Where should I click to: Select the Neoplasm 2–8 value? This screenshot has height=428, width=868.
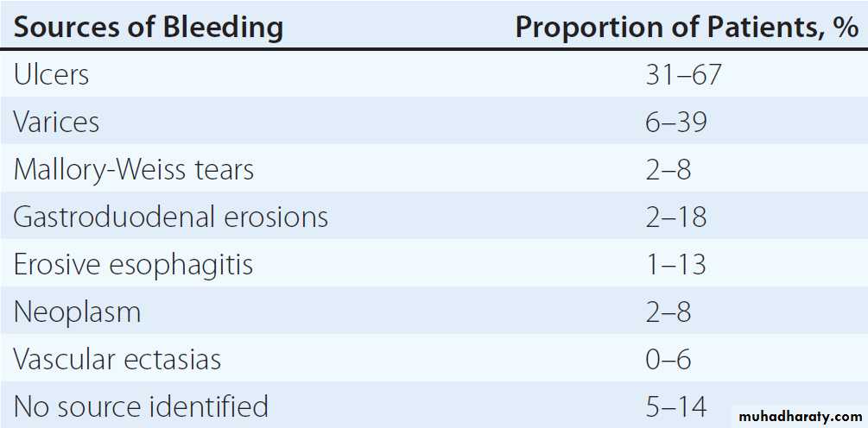click(668, 312)
